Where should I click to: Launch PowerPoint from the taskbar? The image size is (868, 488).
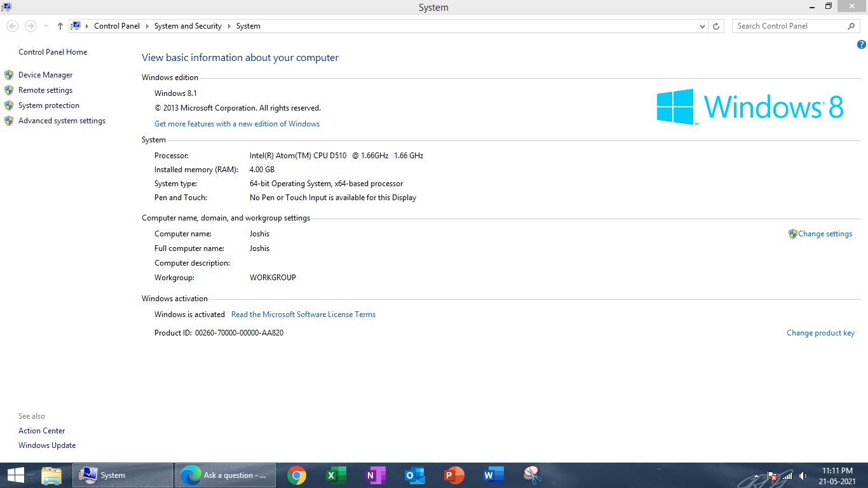point(454,475)
